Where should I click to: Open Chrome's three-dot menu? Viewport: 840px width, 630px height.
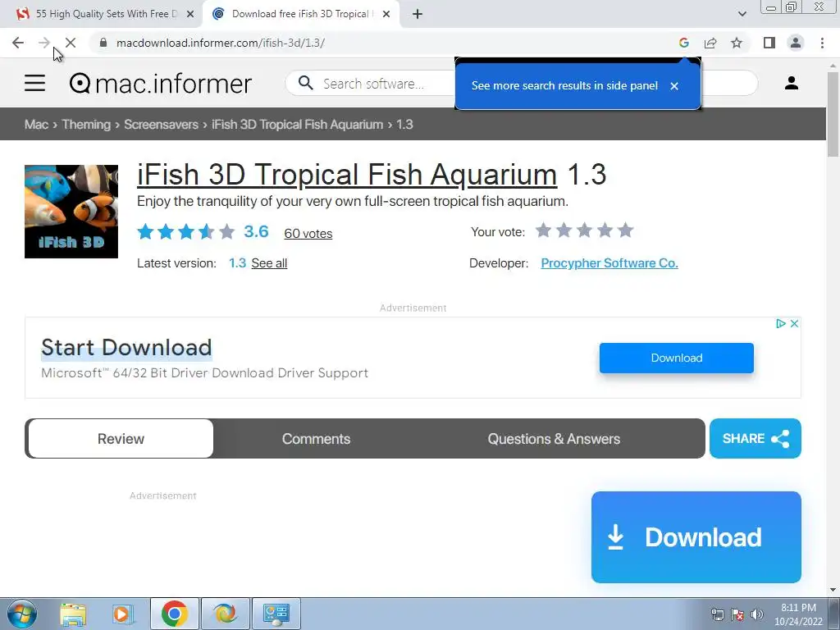click(822, 43)
